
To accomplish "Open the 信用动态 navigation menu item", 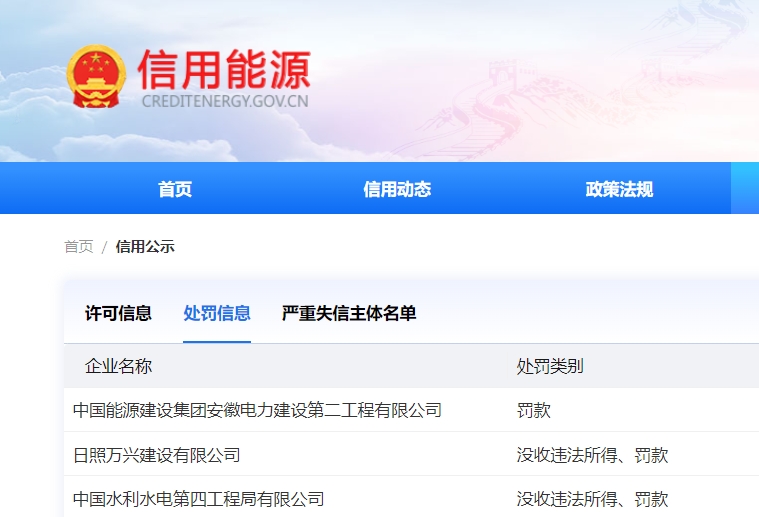I will [x=397, y=189].
